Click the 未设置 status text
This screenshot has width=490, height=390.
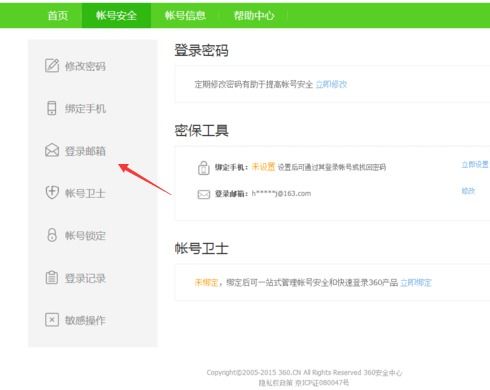(x=263, y=166)
